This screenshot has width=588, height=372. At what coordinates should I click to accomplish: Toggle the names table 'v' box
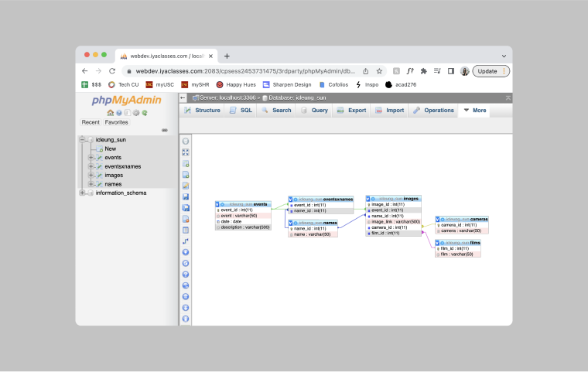291,223
